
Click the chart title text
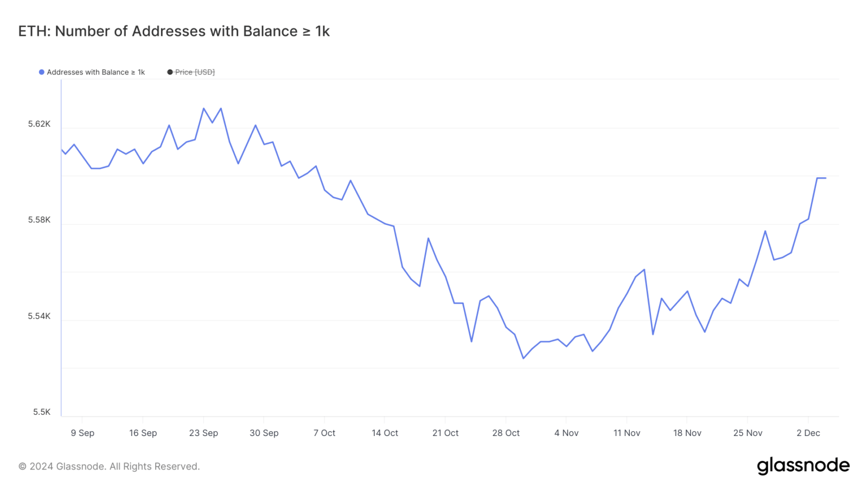tap(174, 31)
